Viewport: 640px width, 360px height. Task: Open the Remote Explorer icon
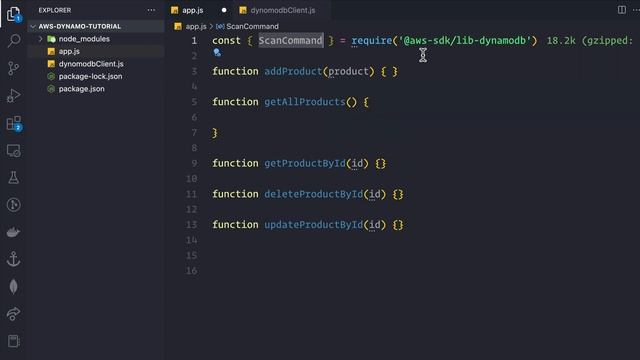point(13,151)
